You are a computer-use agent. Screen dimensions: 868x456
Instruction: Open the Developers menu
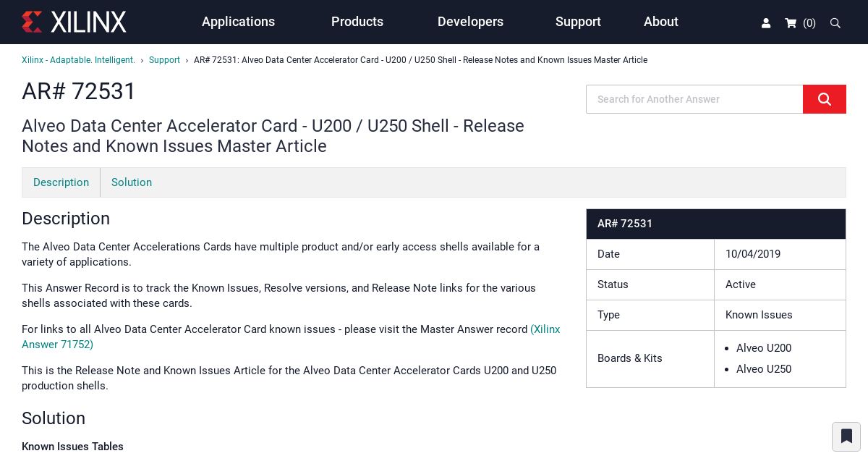click(470, 22)
